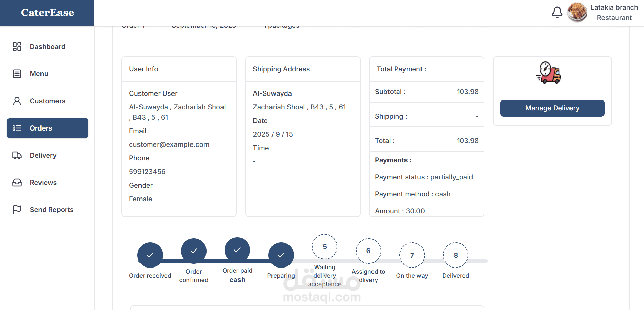Screen dimensions: 644x310
Task: Click the CaterEase logo
Action: click(48, 13)
